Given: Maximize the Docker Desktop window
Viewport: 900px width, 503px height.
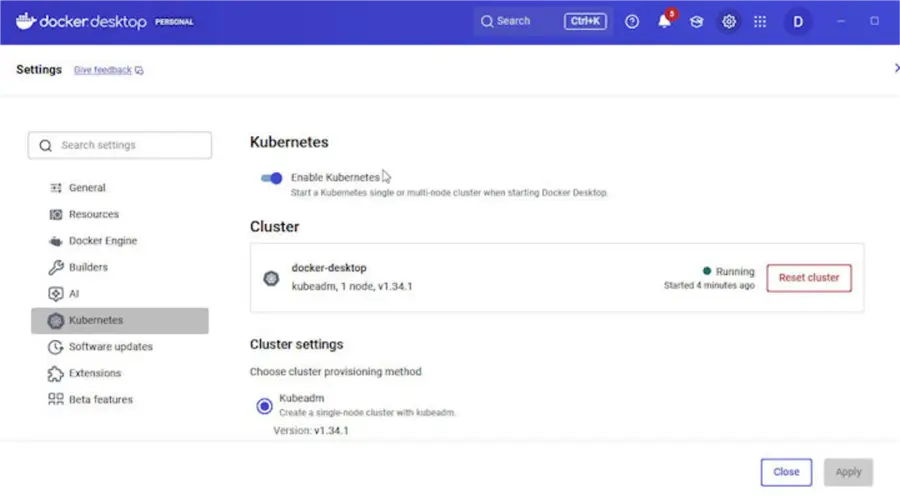Looking at the screenshot, I should 874,21.
